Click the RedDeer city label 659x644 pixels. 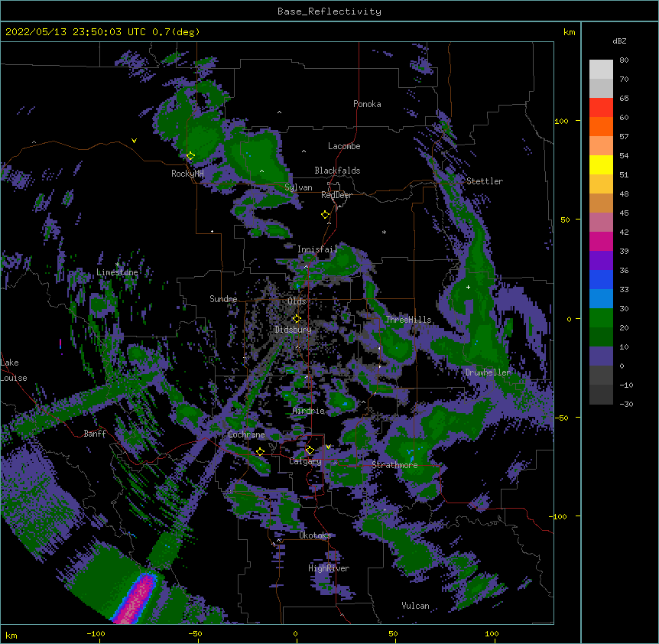[336, 195]
